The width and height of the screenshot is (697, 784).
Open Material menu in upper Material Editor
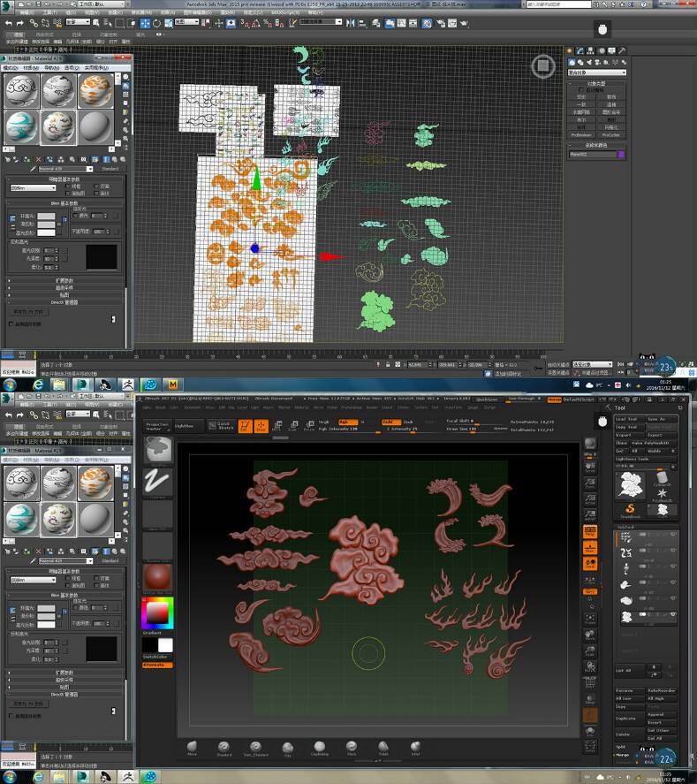31,68
